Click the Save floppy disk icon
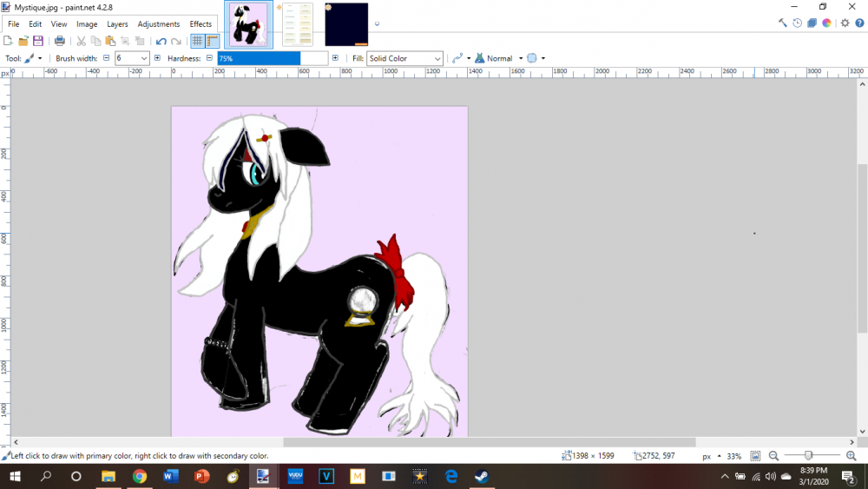 tap(38, 41)
